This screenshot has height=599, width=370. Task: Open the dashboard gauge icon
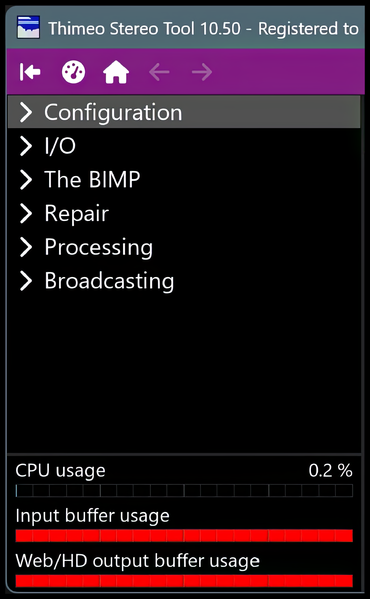[73, 72]
